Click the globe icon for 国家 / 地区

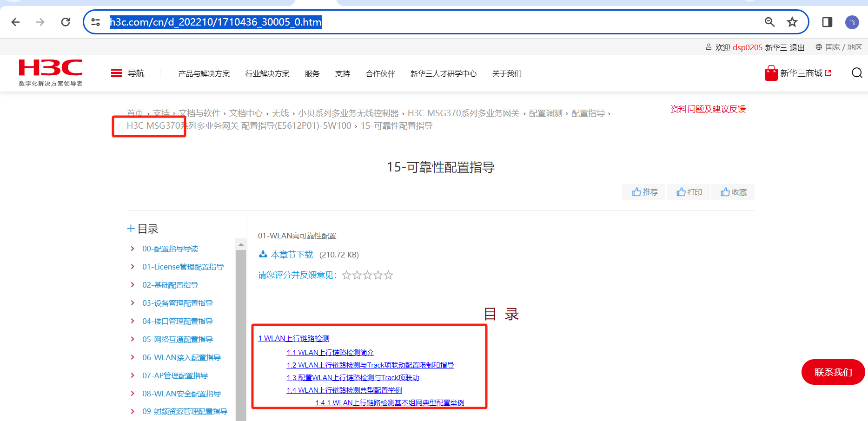click(819, 47)
